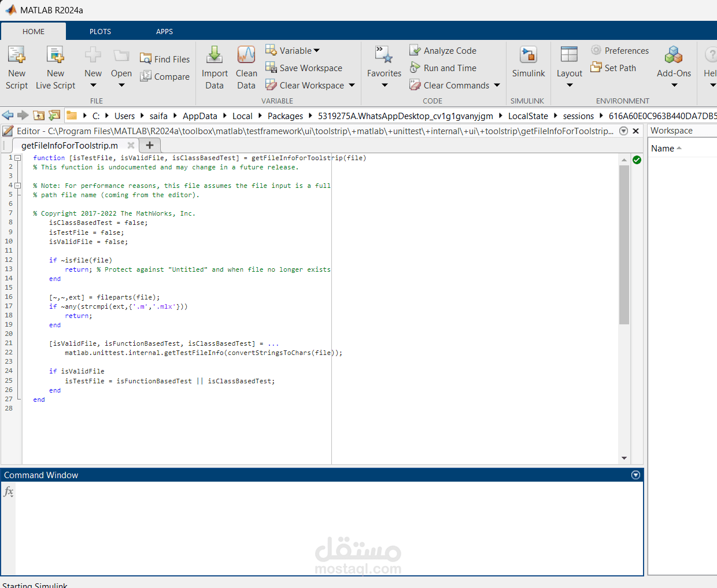Click AppData in the address path
The image size is (717, 588).
200,116
